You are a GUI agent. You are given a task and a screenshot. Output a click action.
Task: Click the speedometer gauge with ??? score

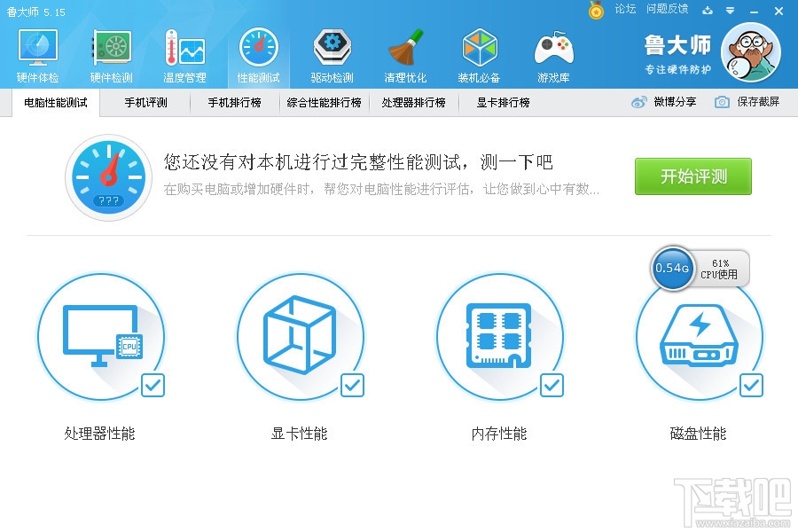[x=108, y=177]
